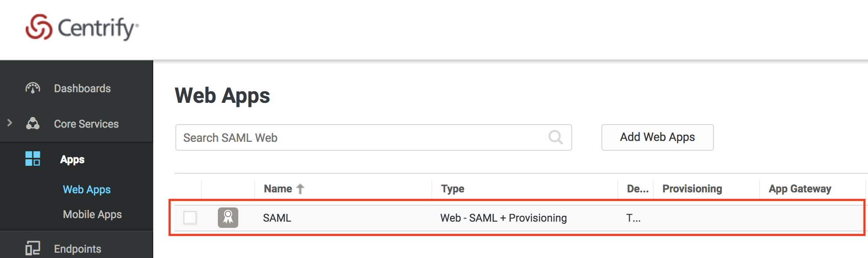Screen dimensions: 868x258
Task: Click the Dashboards gauge icon
Action: click(x=33, y=88)
